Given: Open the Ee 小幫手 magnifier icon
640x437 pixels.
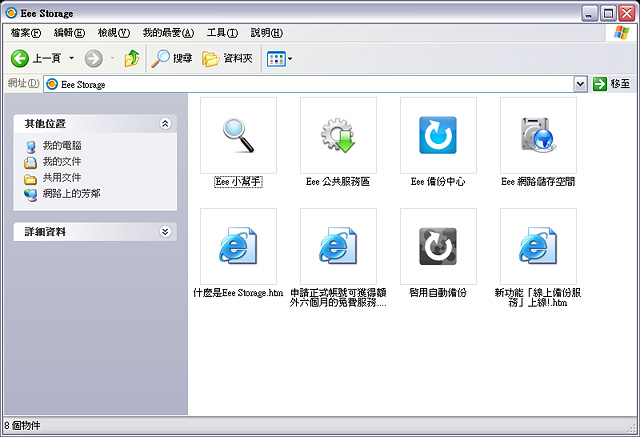Looking at the screenshot, I should pyautogui.click(x=238, y=135).
